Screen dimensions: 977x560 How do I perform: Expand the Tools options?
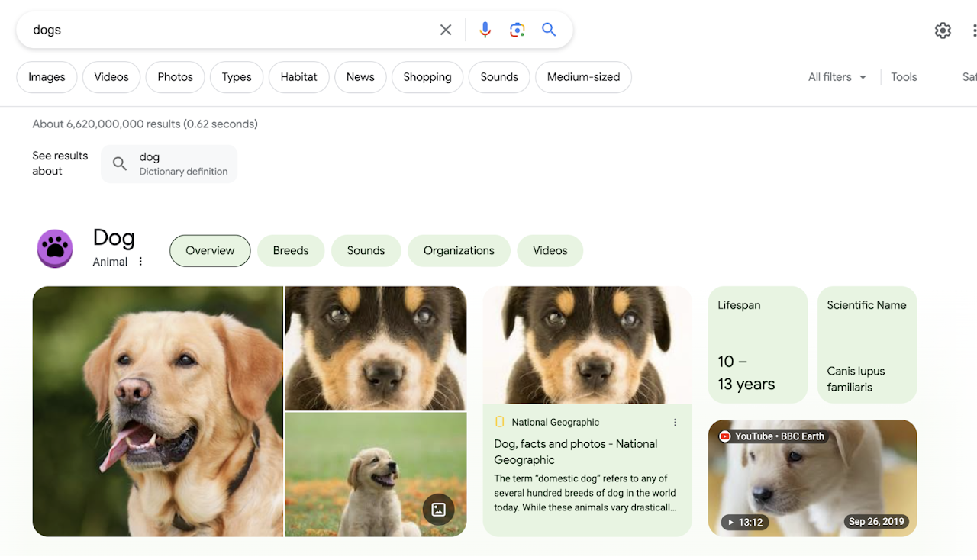pyautogui.click(x=904, y=76)
